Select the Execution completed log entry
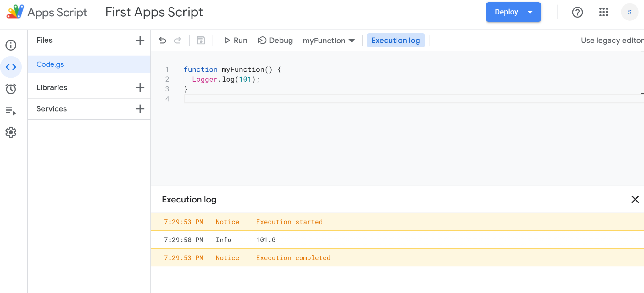Image resolution: width=644 pixels, height=293 pixels. [397, 258]
